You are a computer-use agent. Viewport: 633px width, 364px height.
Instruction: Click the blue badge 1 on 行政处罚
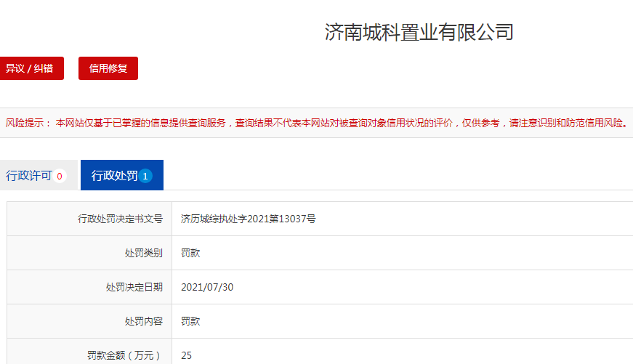[x=145, y=176]
